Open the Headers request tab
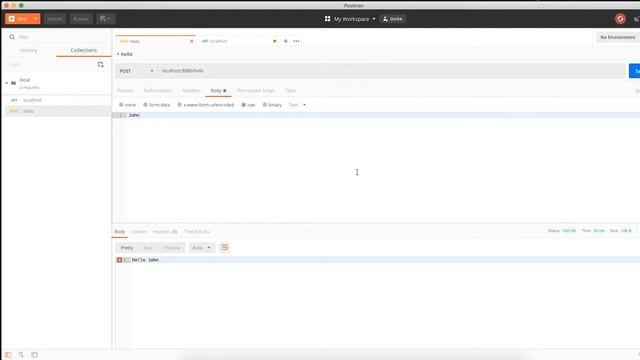Screen dimensions: 640x360 click(x=191, y=91)
